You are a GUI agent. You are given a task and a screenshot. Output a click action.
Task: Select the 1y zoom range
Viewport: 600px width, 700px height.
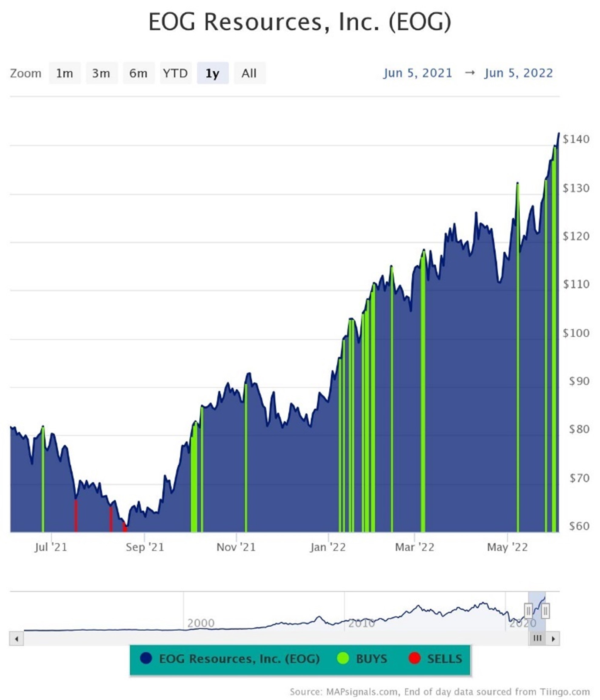213,73
